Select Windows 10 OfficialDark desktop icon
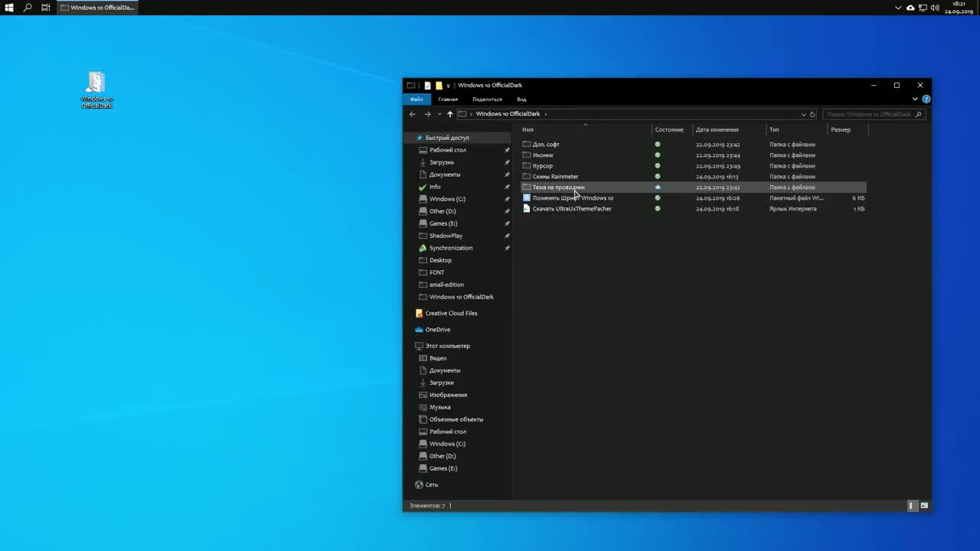Screen dimensions: 980x551 [x=96, y=90]
